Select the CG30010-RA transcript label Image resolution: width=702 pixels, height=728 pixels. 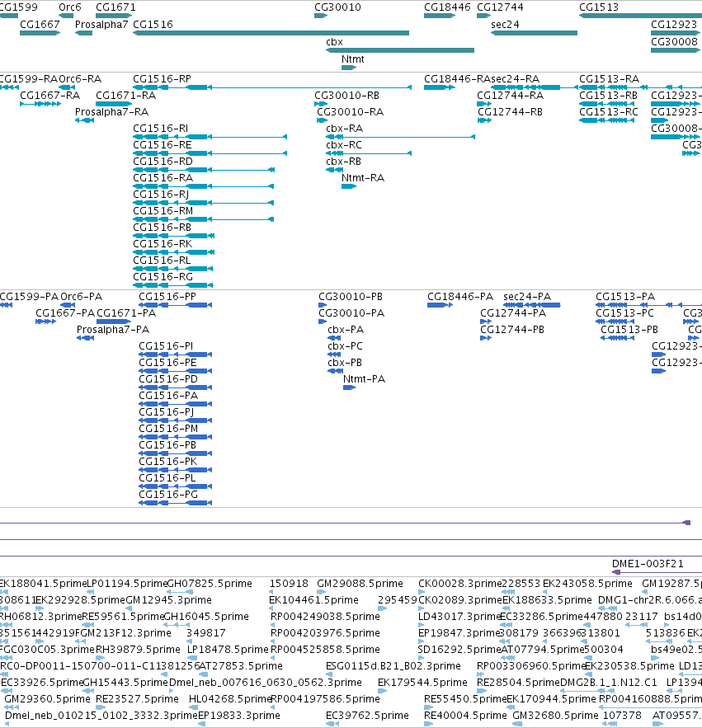pyautogui.click(x=351, y=112)
